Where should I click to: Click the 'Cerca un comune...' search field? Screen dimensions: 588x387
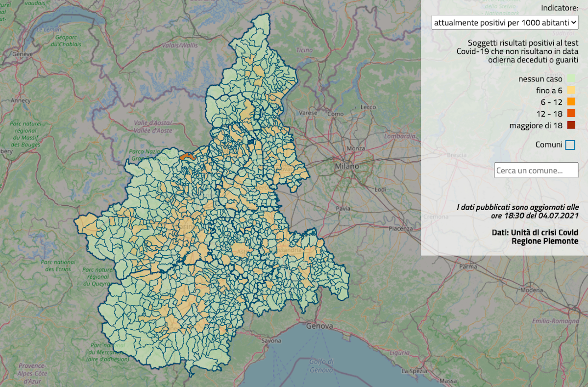[x=536, y=170]
